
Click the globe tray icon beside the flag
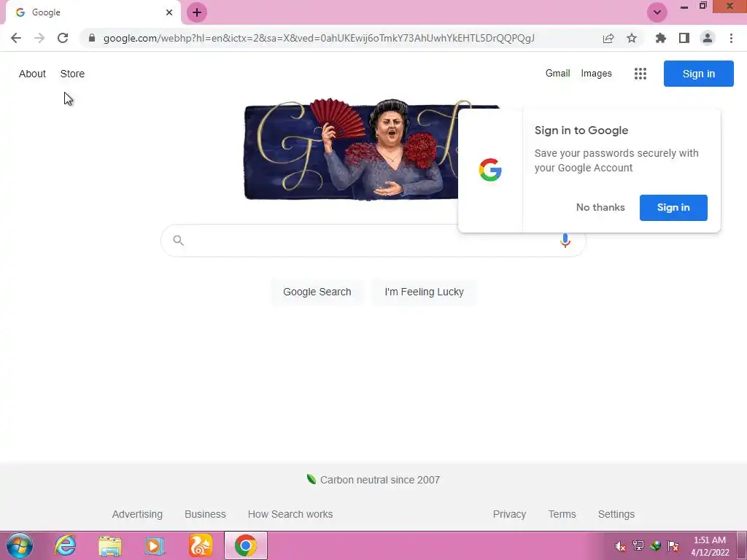click(x=656, y=545)
